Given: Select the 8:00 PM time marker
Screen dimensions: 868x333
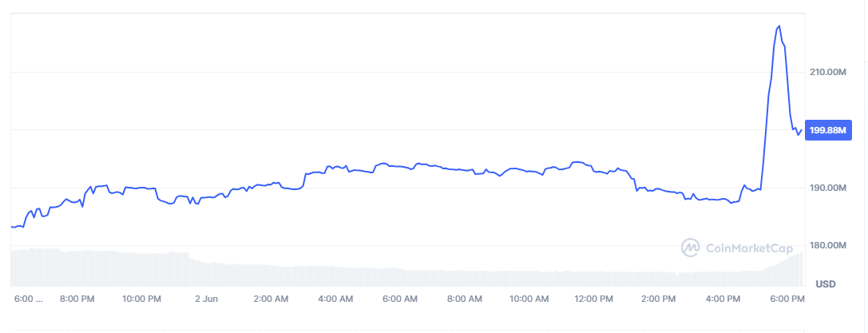Looking at the screenshot, I should 77,299.
